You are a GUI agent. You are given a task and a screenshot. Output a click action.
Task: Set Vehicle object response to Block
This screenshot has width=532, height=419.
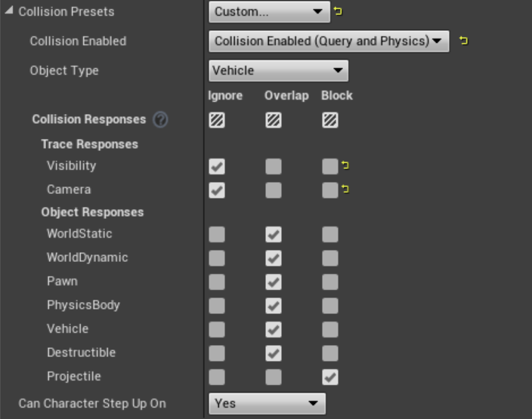click(x=329, y=329)
